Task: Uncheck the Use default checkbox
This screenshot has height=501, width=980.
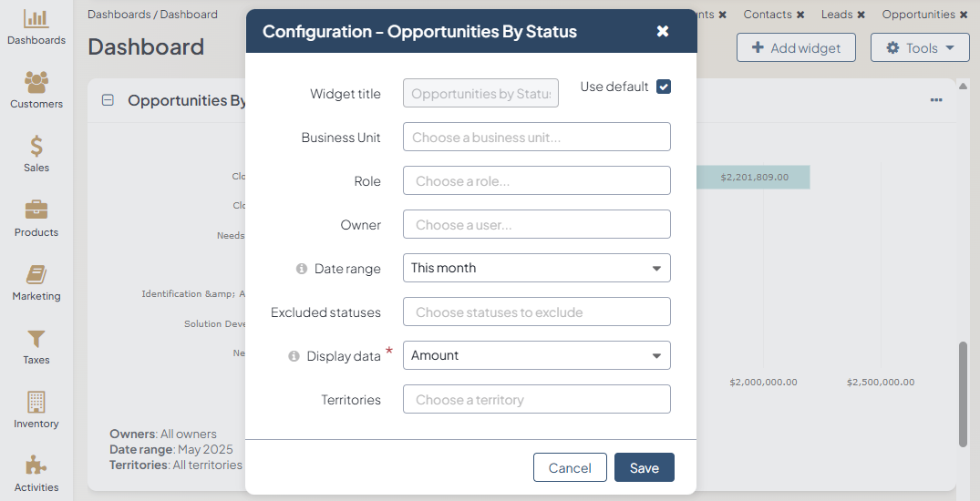Action: (664, 87)
